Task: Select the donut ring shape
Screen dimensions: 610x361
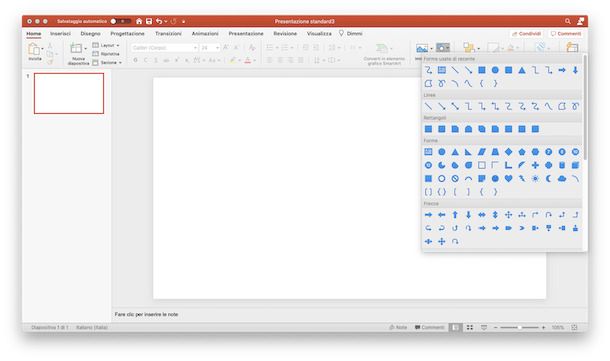Action: [442, 179]
